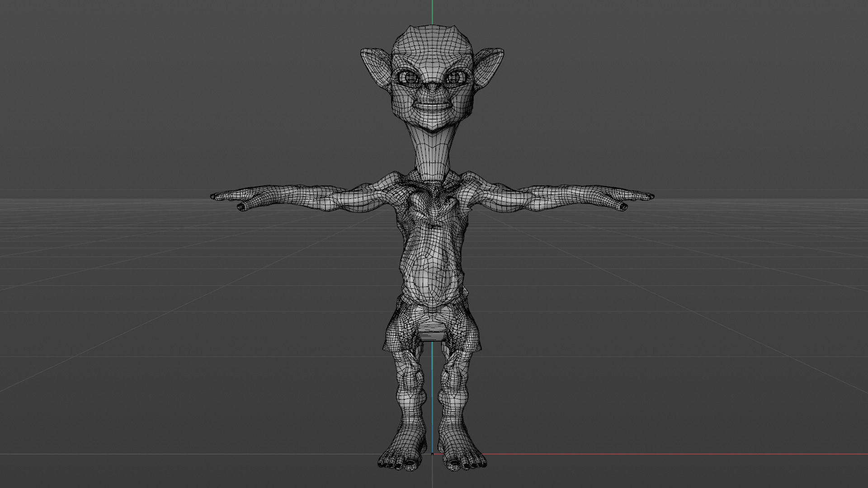Select the character model's head in viewport

[x=432, y=79]
